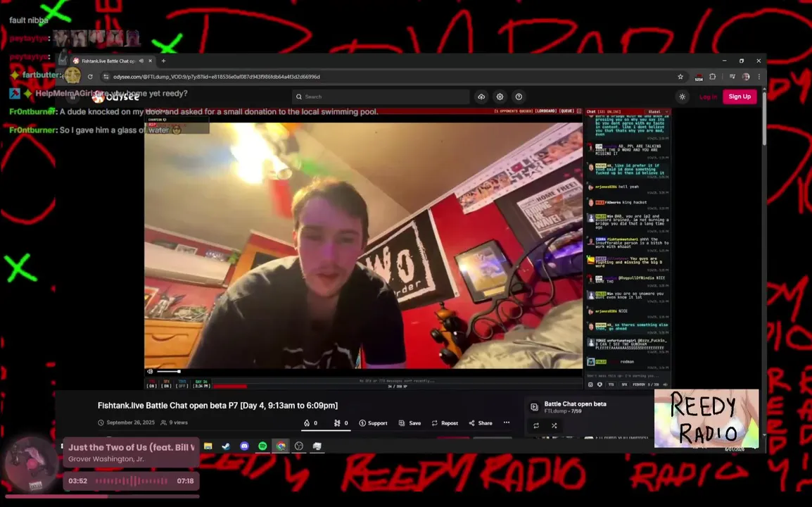Click the fire like counter
Image resolution: width=812 pixels, height=507 pixels.
[x=310, y=423]
